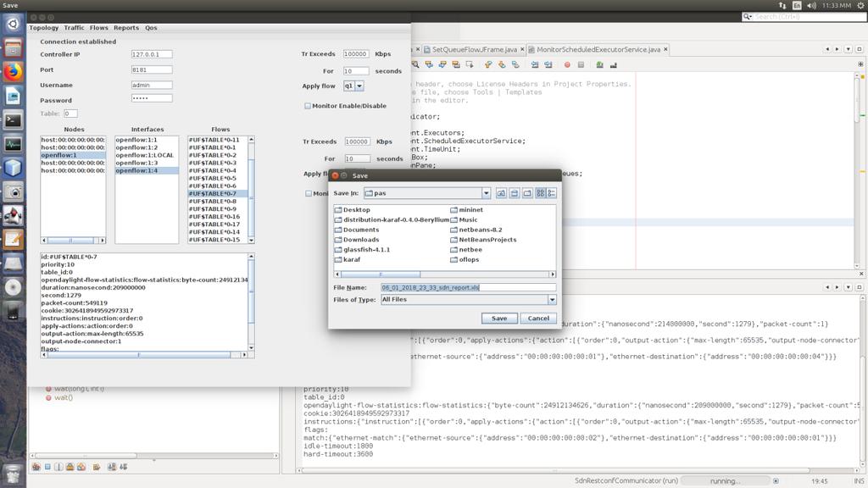This screenshot has height=488, width=868.
Task: Click the first Tr Exceeds Kbps field
Action: tap(355, 54)
